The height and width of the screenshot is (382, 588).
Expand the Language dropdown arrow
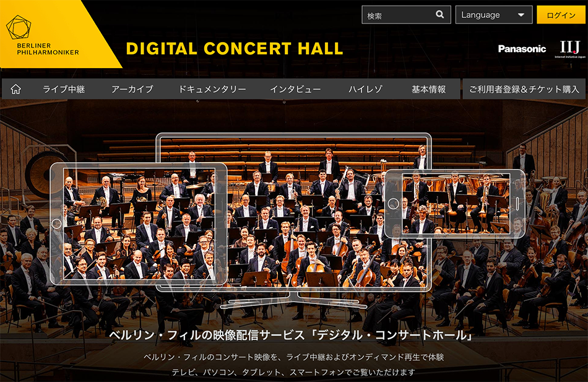[521, 15]
